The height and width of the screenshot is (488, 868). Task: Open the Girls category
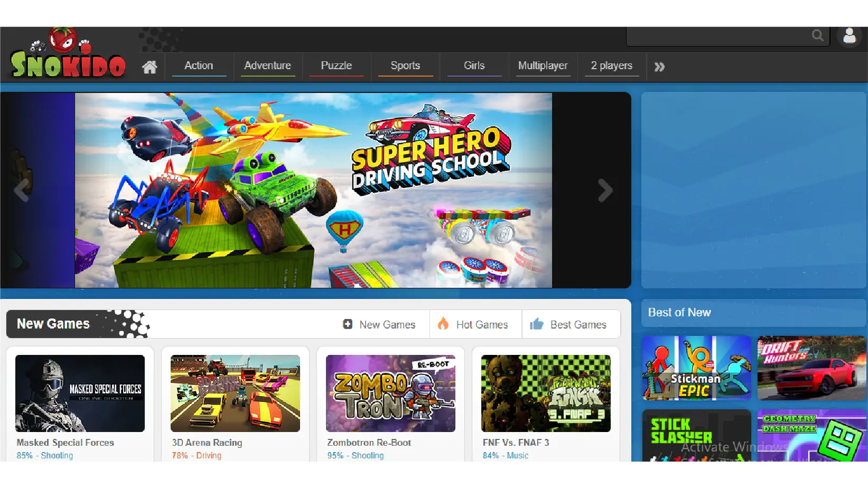coord(474,65)
